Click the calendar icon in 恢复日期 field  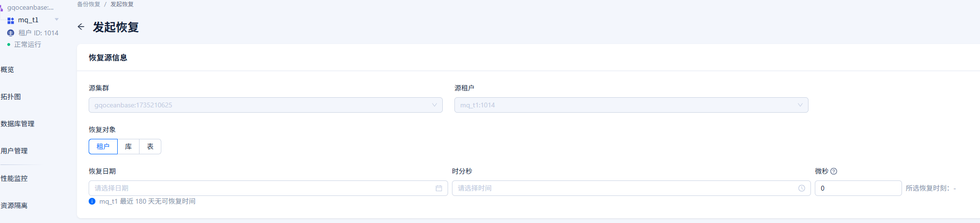pyautogui.click(x=439, y=188)
